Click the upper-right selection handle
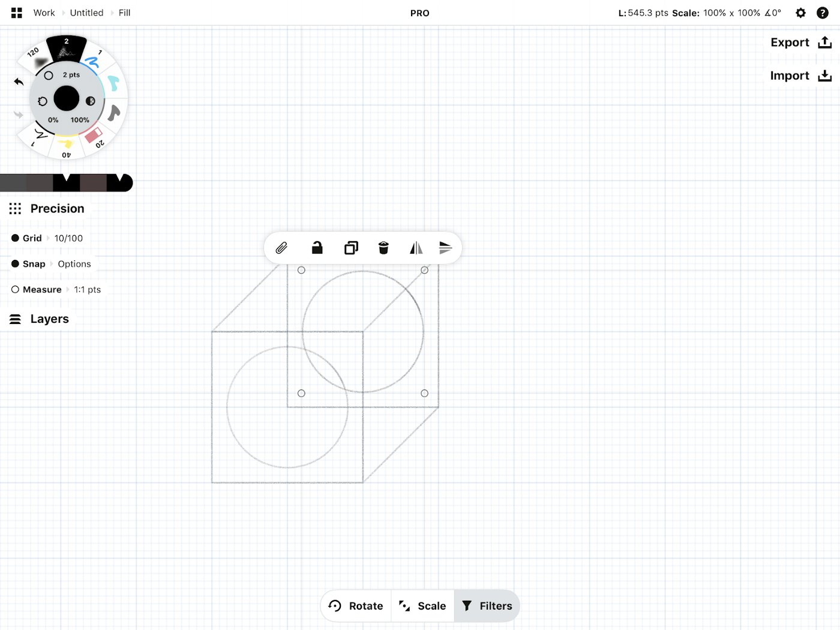The height and width of the screenshot is (630, 840). click(424, 270)
